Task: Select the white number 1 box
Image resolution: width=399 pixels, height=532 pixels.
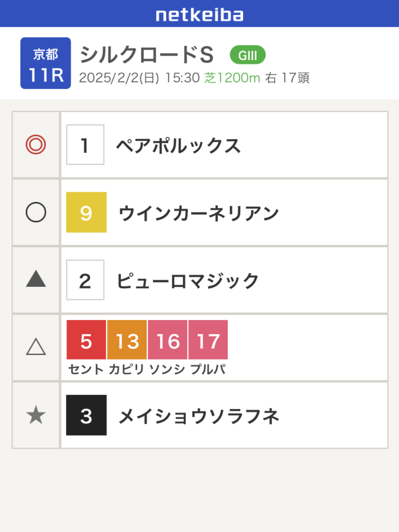Action: tap(85, 145)
